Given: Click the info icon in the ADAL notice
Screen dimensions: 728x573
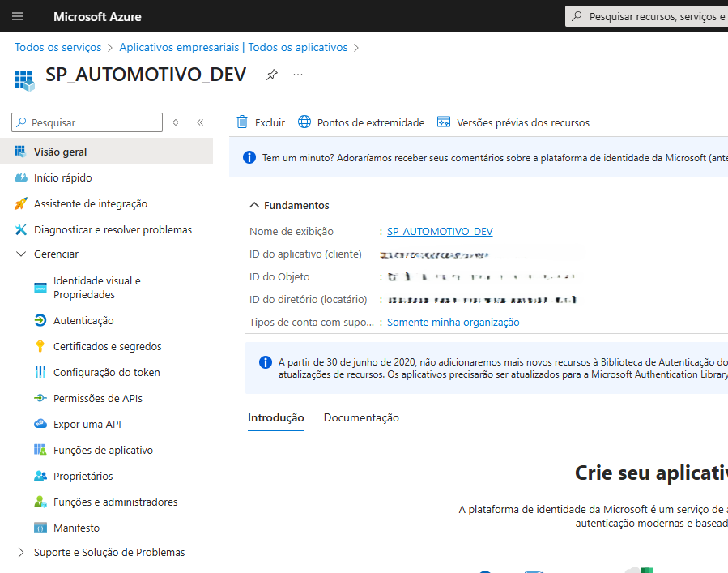Looking at the screenshot, I should pos(266,362).
